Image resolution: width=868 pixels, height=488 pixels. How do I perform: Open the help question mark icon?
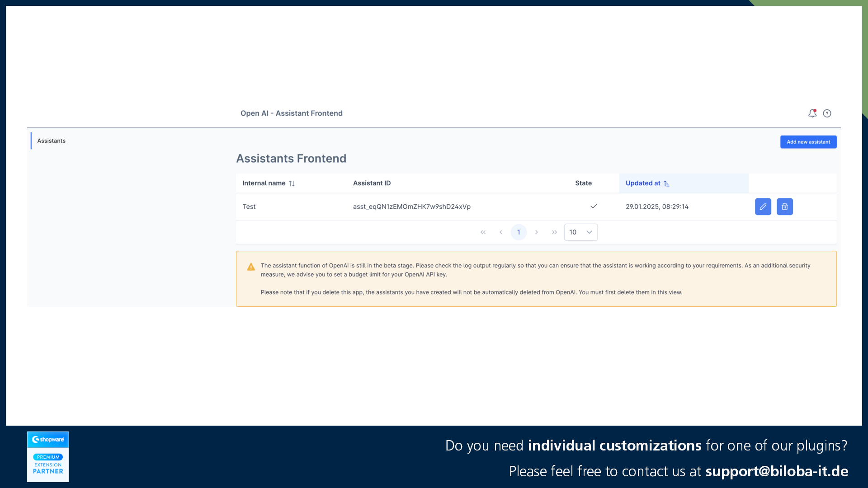(x=827, y=113)
